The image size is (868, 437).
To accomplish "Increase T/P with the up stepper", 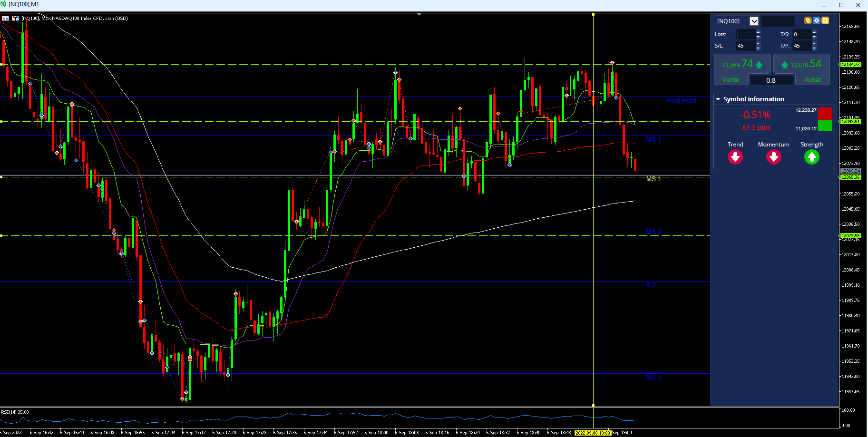I will tap(814, 43).
